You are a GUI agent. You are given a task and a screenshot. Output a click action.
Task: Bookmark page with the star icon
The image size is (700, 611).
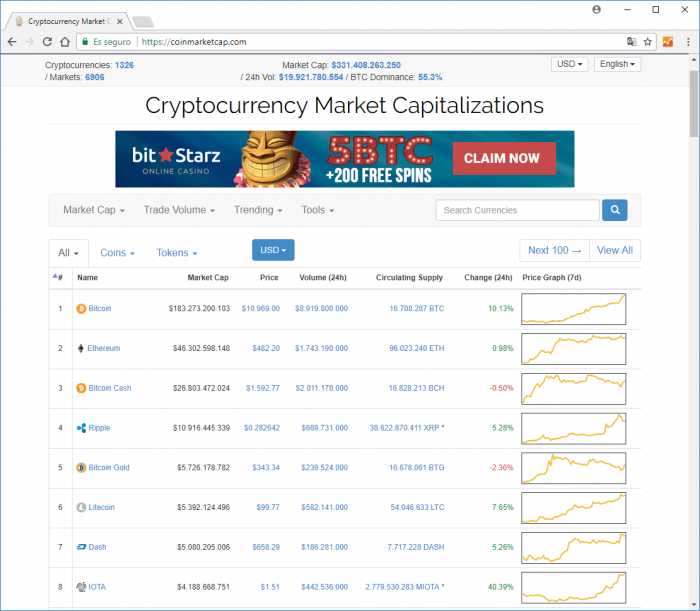pos(647,42)
